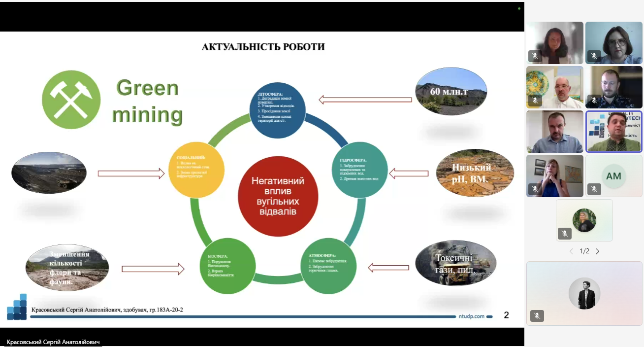This screenshot has height=347, width=644.
Task: Open the ntudp.com link on the slide
Action: 471,316
